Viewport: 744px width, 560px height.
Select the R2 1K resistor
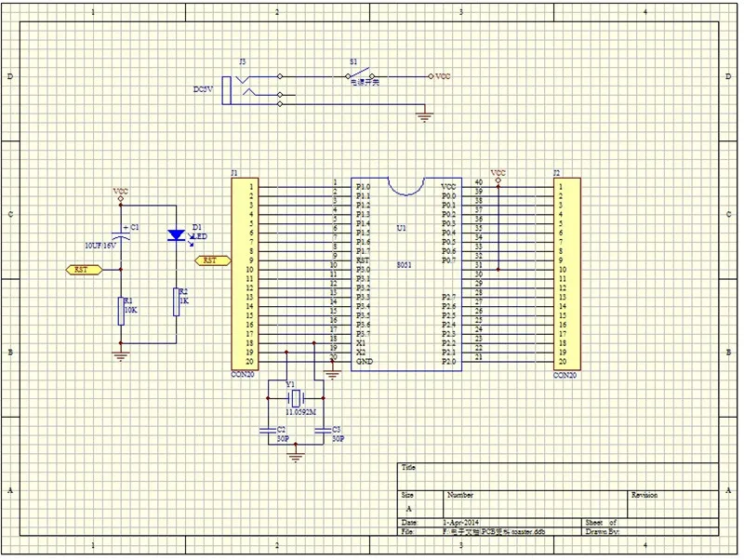pos(176,301)
